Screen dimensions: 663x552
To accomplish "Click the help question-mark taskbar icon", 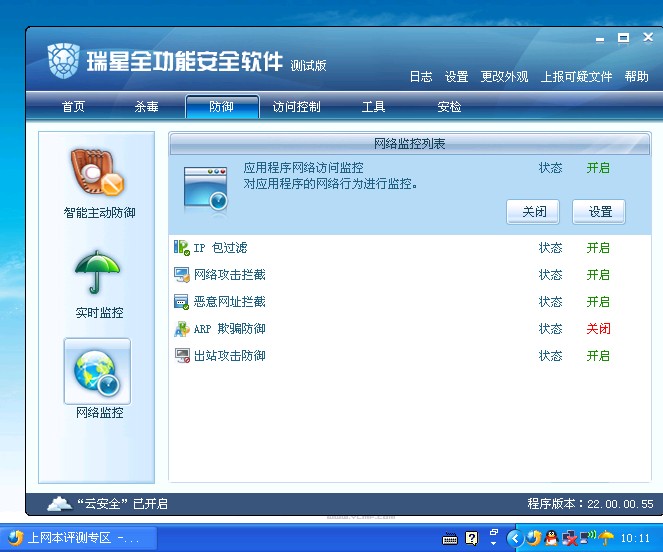I will coord(471,538).
